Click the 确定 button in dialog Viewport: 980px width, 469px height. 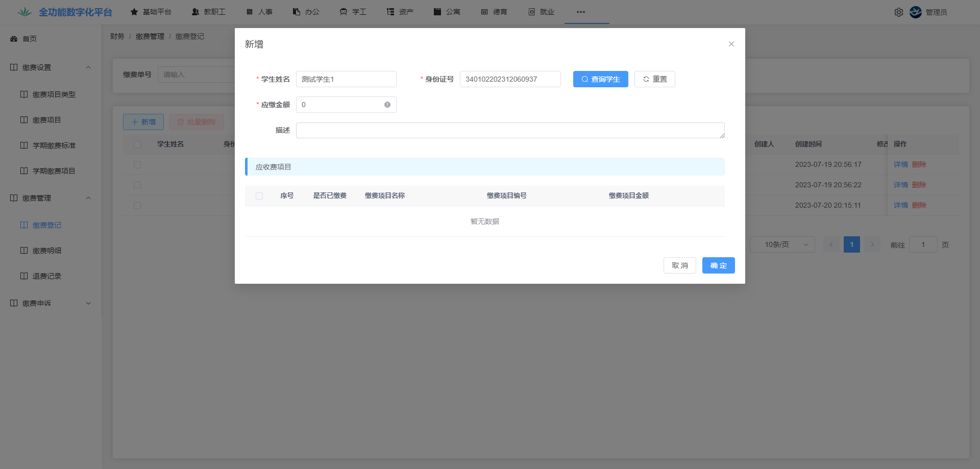tap(718, 265)
